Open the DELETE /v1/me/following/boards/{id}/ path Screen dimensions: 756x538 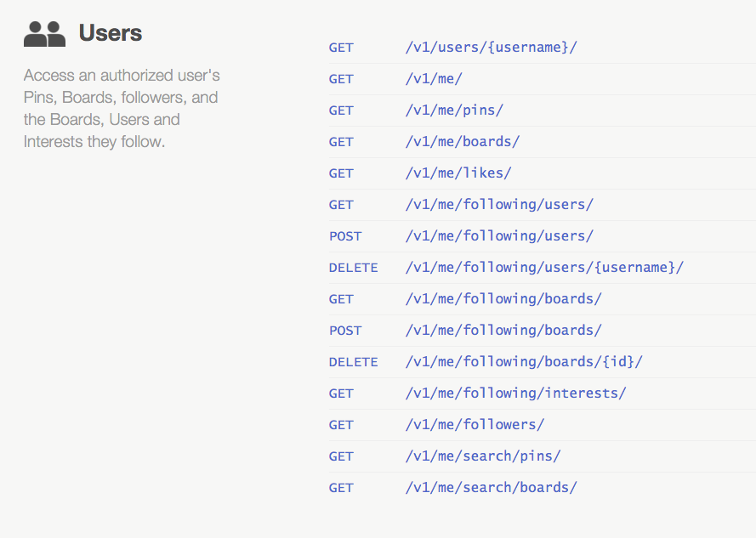coord(524,361)
